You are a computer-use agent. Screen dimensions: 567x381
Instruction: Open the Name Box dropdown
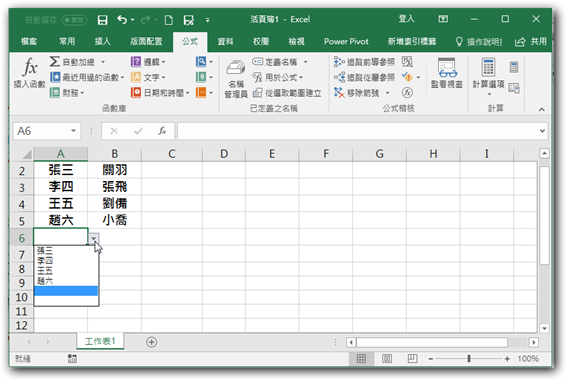tap(73, 130)
